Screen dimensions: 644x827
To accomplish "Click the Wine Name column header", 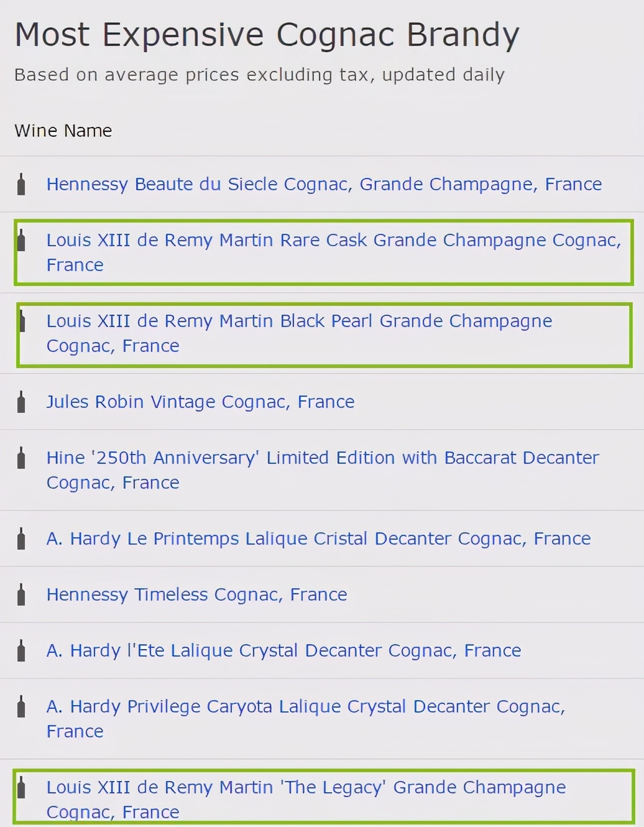I will pos(63,131).
